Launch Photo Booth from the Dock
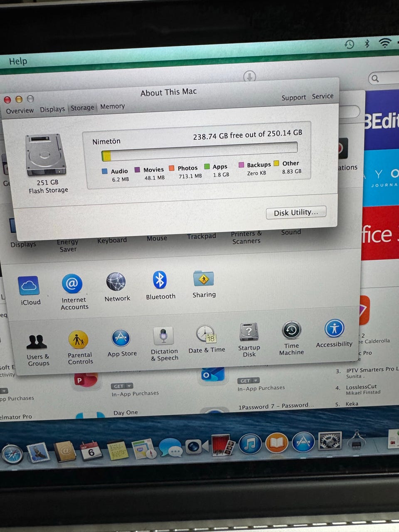The height and width of the screenshot is (532, 399). point(224,445)
